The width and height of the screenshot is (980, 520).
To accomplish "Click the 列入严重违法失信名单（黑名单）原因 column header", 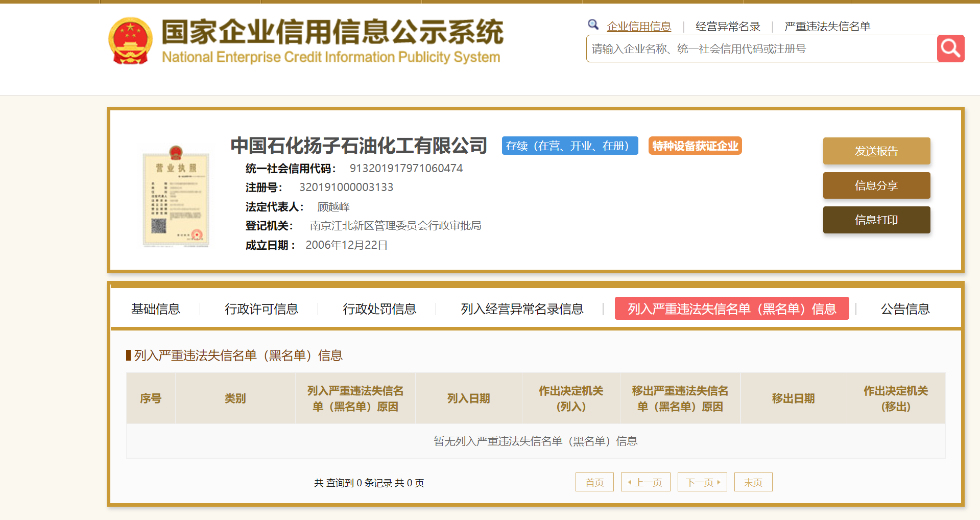I will (x=355, y=398).
